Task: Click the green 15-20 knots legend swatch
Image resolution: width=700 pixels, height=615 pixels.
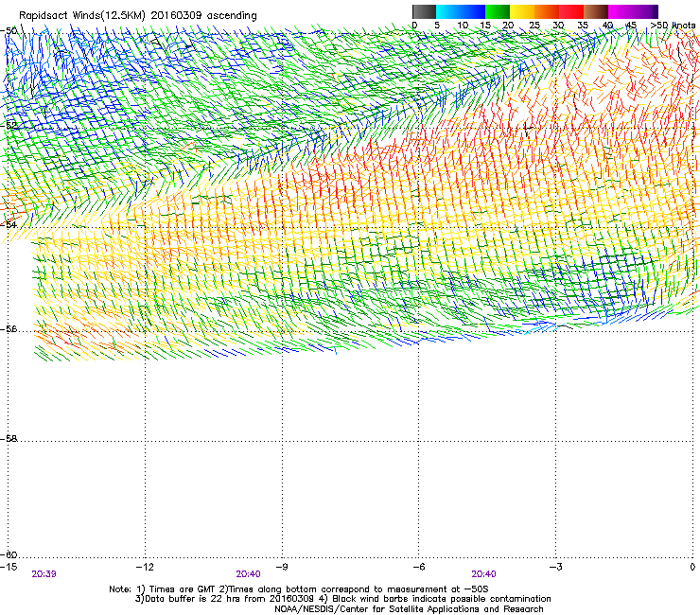Action: pos(498,11)
